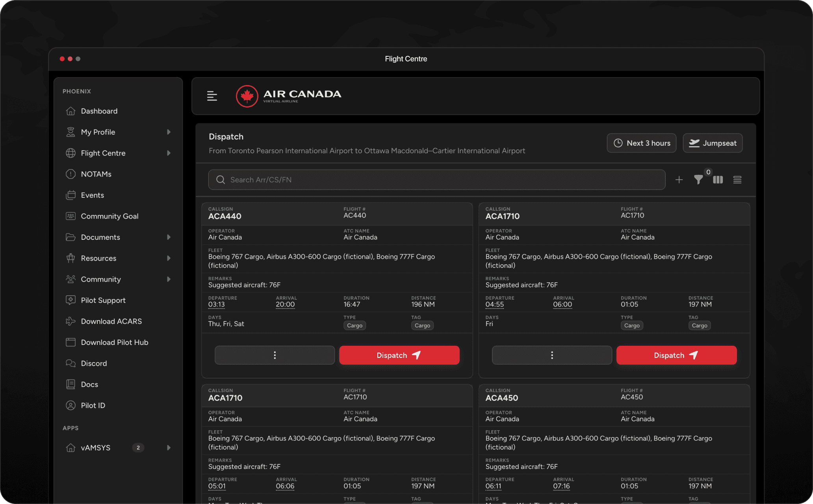
Task: Go to the Dashboard sidebar entry
Action: click(99, 111)
